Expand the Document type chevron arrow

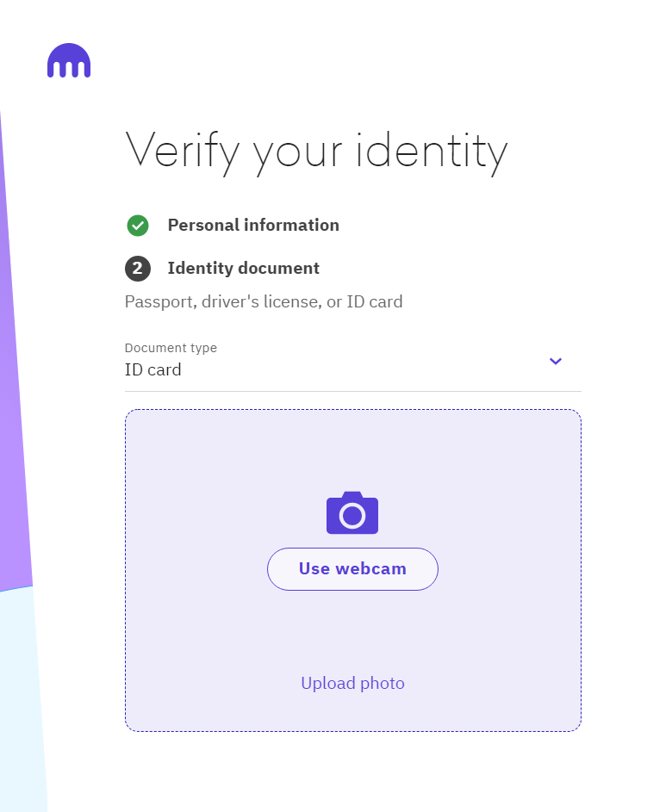click(556, 361)
